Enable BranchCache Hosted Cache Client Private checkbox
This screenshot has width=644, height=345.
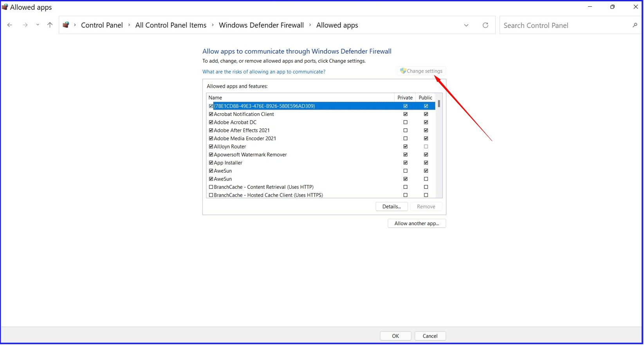tap(406, 195)
